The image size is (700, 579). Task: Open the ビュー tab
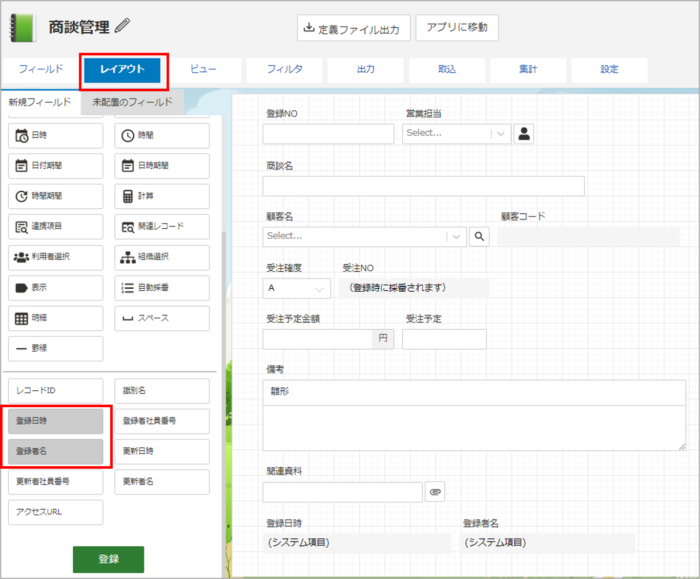click(203, 69)
